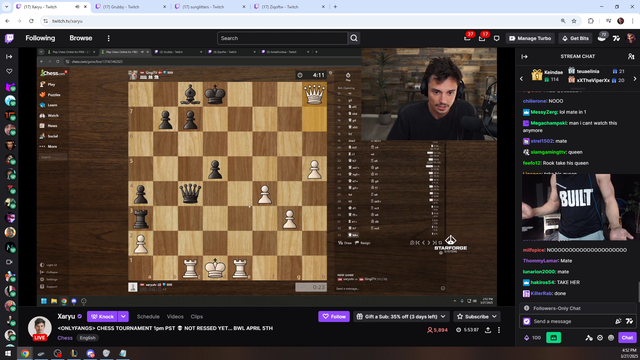Bookmark this page with the star icon
The width and height of the screenshot is (640, 360).
tap(574, 21)
